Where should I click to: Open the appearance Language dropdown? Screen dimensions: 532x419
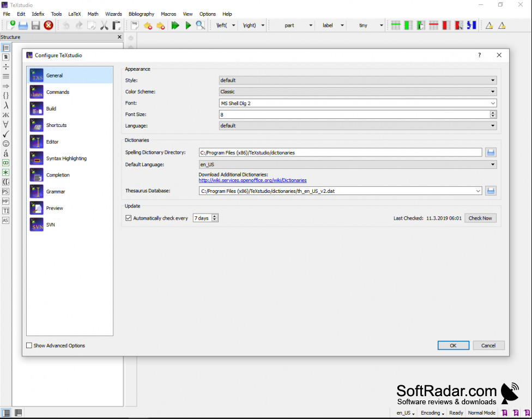(x=358, y=126)
